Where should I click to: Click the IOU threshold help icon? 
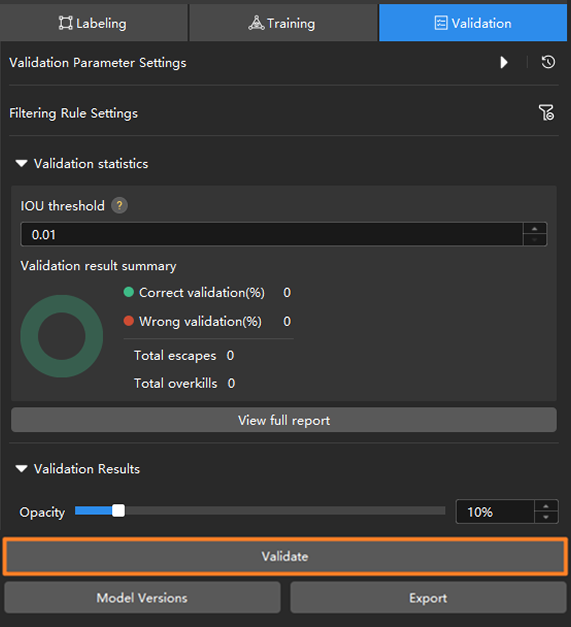[119, 206]
